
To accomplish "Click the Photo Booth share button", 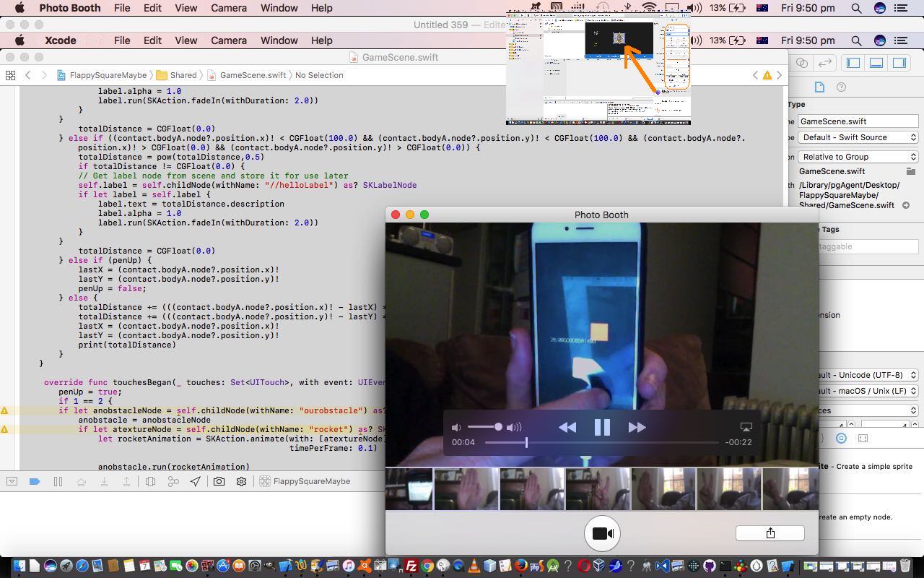I will [x=770, y=533].
